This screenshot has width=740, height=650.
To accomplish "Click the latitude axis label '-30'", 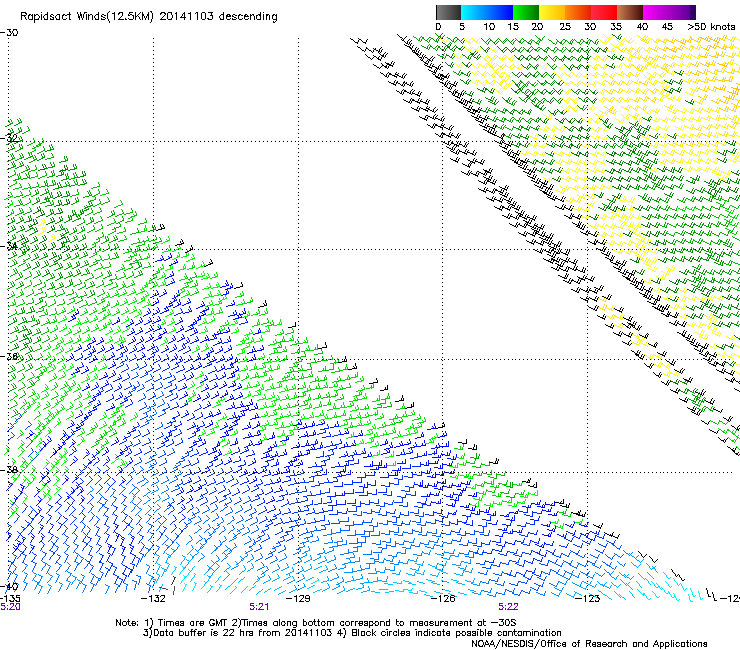I will pos(9,33).
